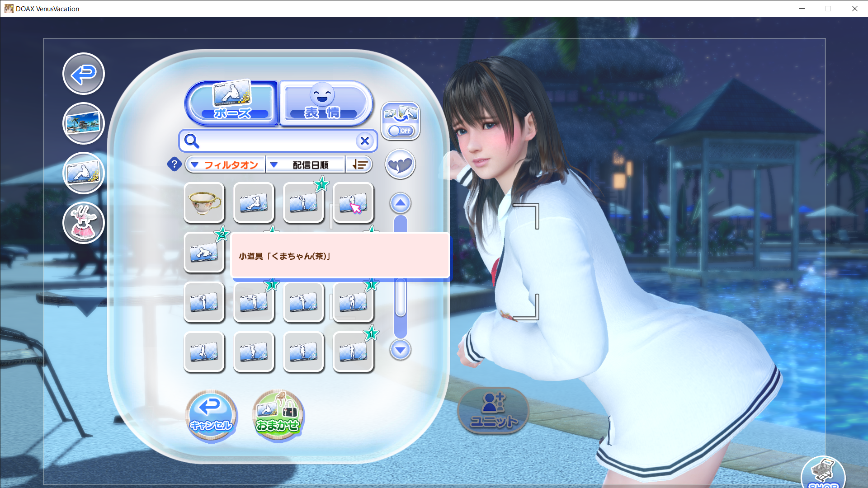Close the DOAX VenusVacation window
868x488 pixels.
pyautogui.click(x=854, y=9)
